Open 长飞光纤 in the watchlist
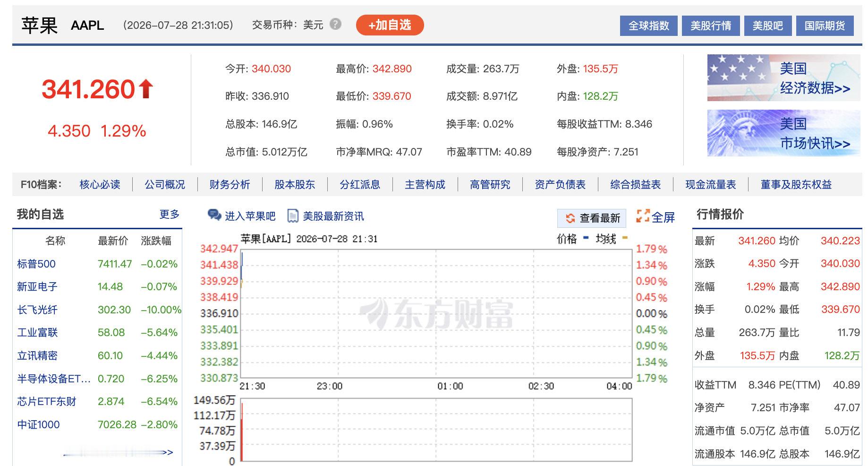 (37, 310)
